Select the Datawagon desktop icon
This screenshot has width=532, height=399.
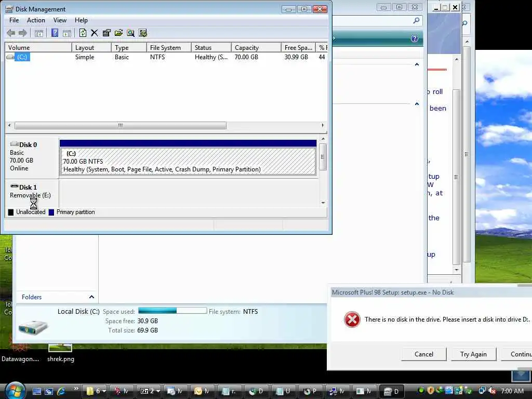[x=20, y=353]
